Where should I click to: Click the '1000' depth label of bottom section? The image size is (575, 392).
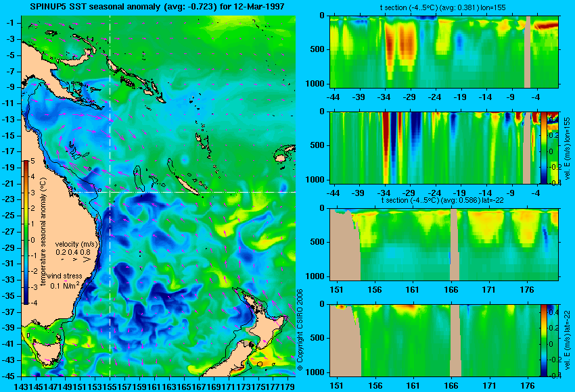pos(315,372)
